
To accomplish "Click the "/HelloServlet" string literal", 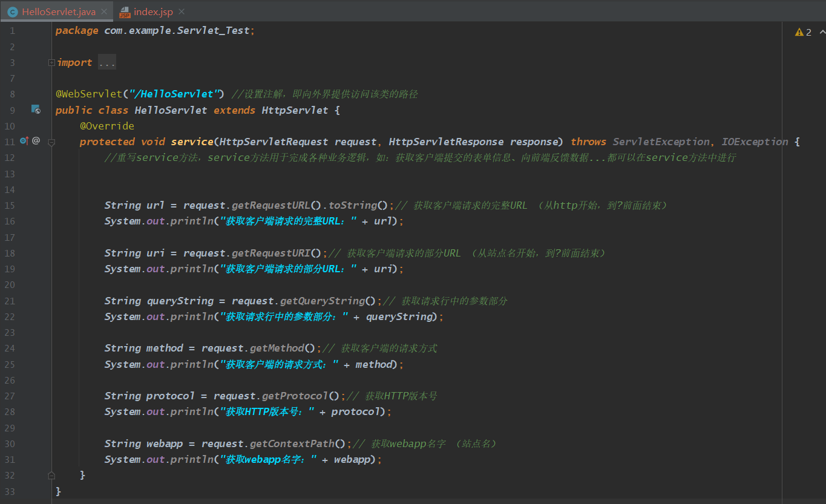I will click(174, 94).
